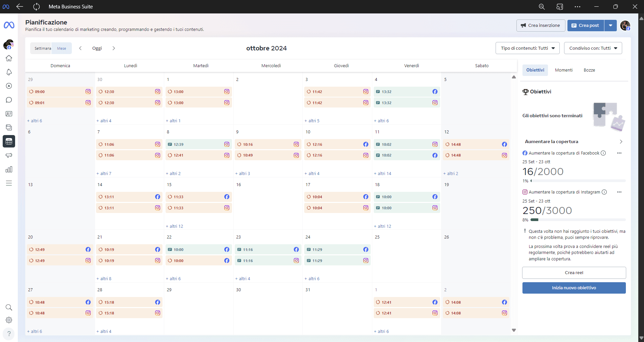
Task: Open the Home icon in the sidebar
Action: pyautogui.click(x=9, y=58)
